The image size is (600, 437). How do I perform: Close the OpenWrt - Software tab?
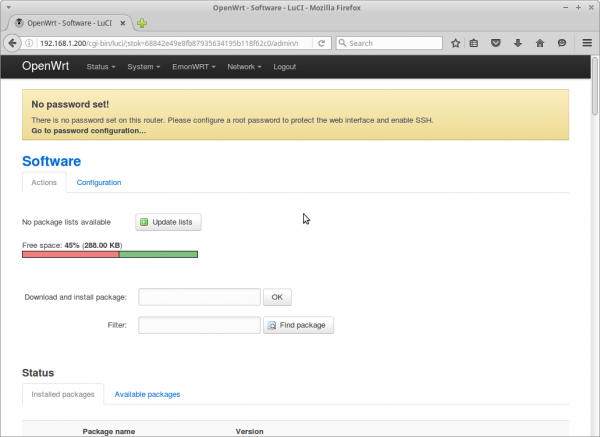(x=123, y=23)
